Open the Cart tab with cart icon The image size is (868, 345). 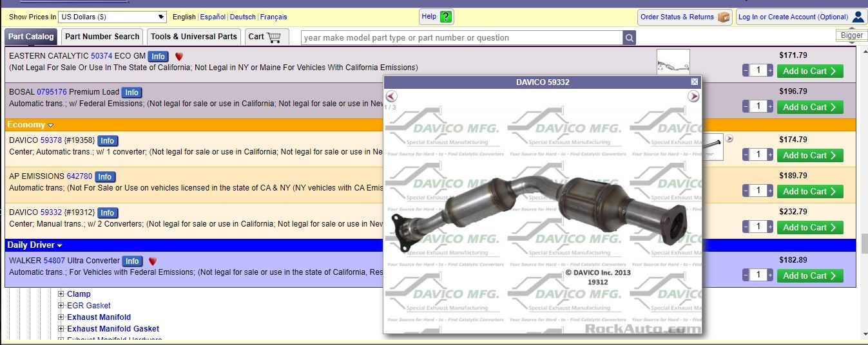click(x=267, y=37)
